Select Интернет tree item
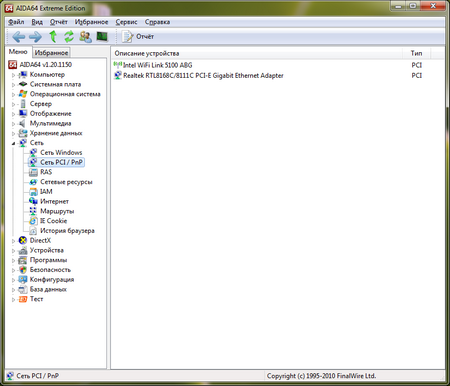The height and width of the screenshot is (386, 450). point(54,201)
